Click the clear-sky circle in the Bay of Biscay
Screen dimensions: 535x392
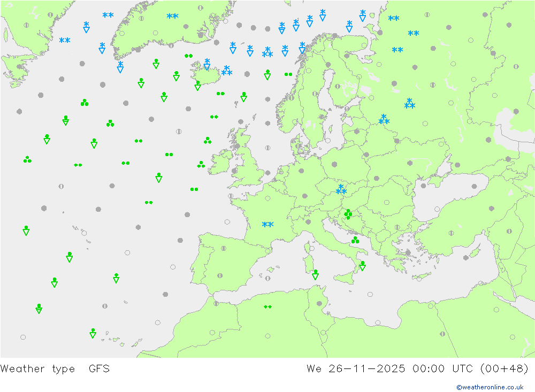(227, 222)
